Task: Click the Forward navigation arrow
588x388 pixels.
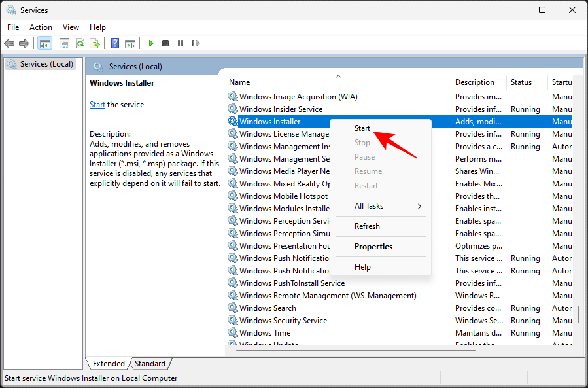Action: pyautogui.click(x=25, y=43)
